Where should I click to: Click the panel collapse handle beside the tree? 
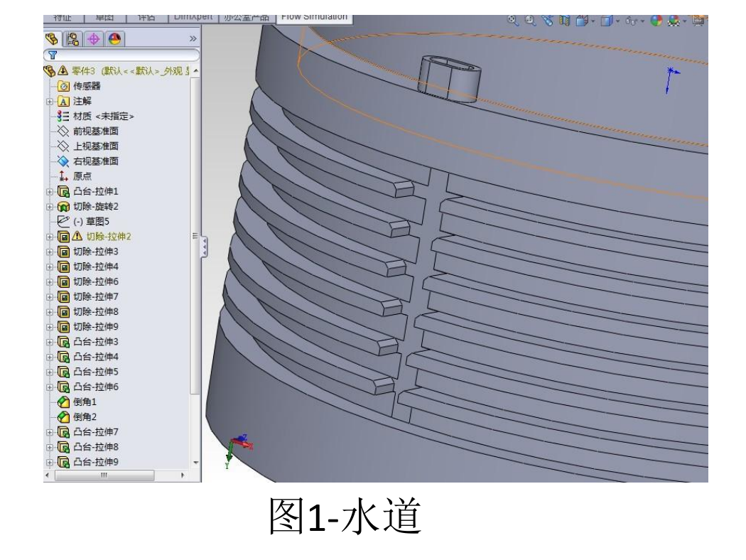tap(204, 247)
